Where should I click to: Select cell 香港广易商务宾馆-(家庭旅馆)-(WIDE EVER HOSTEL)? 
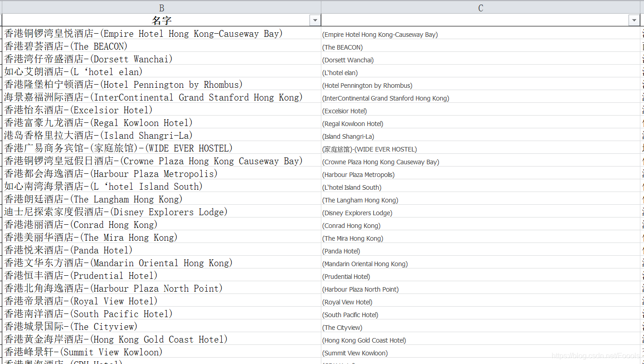(x=162, y=148)
